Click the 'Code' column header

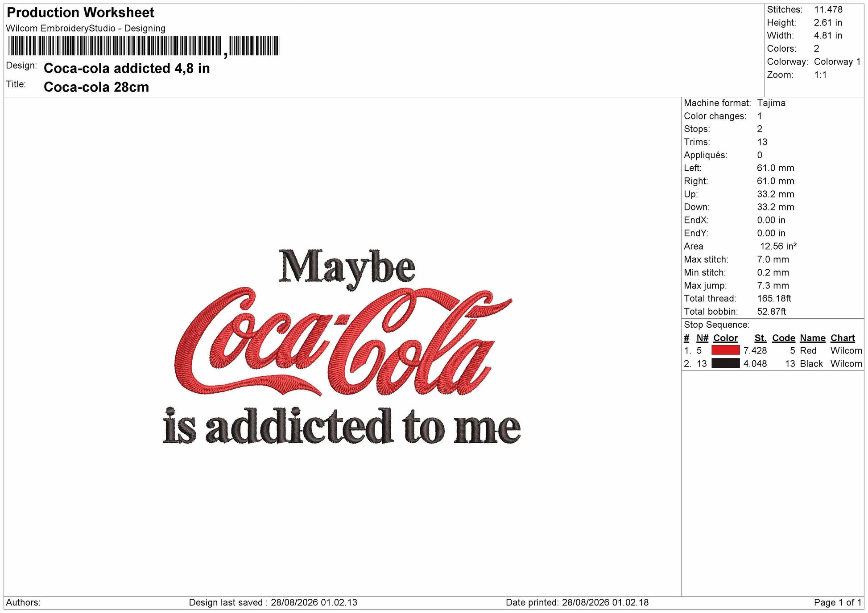tap(784, 338)
